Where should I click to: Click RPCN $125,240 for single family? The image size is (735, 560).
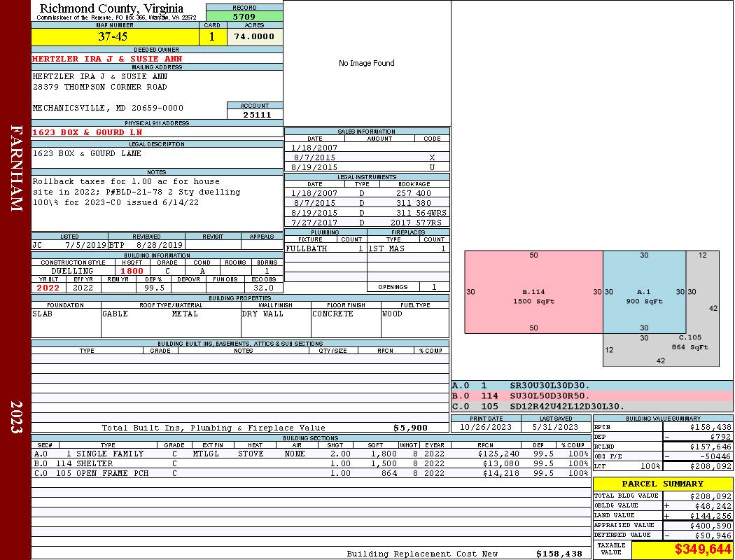pos(498,454)
